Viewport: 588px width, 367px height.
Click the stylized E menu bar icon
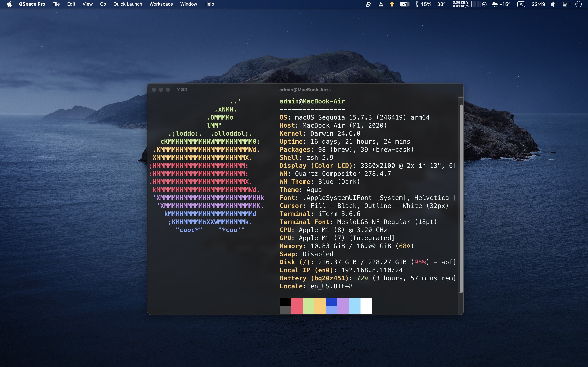tap(368, 4)
